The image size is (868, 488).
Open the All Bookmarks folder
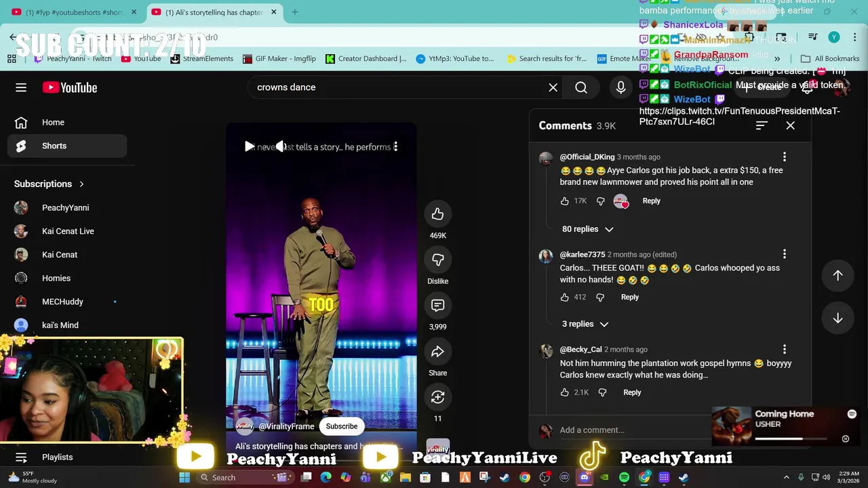[x=830, y=59]
